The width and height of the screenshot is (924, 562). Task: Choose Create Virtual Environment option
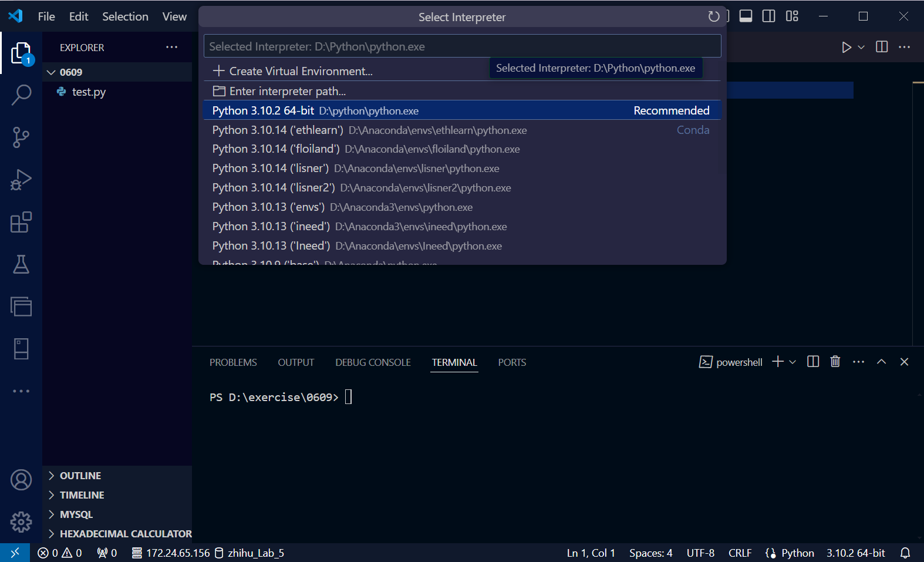(462, 71)
